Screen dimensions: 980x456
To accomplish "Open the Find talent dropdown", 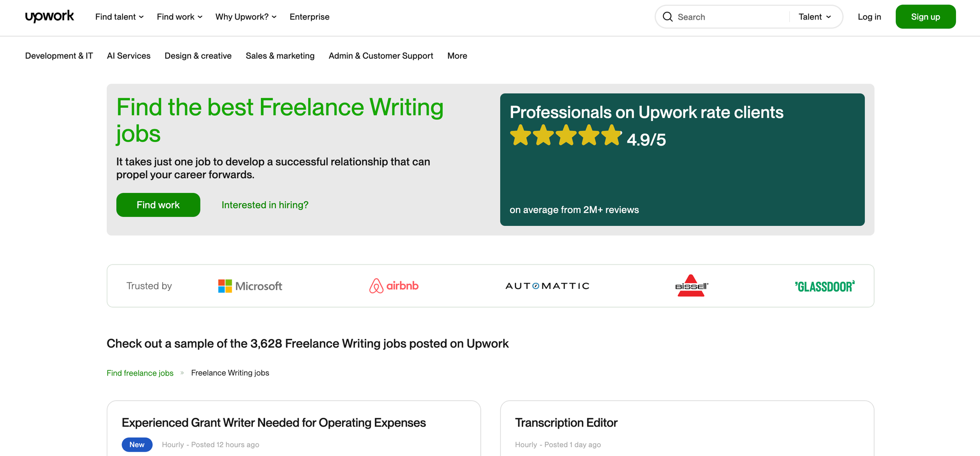I will click(119, 17).
